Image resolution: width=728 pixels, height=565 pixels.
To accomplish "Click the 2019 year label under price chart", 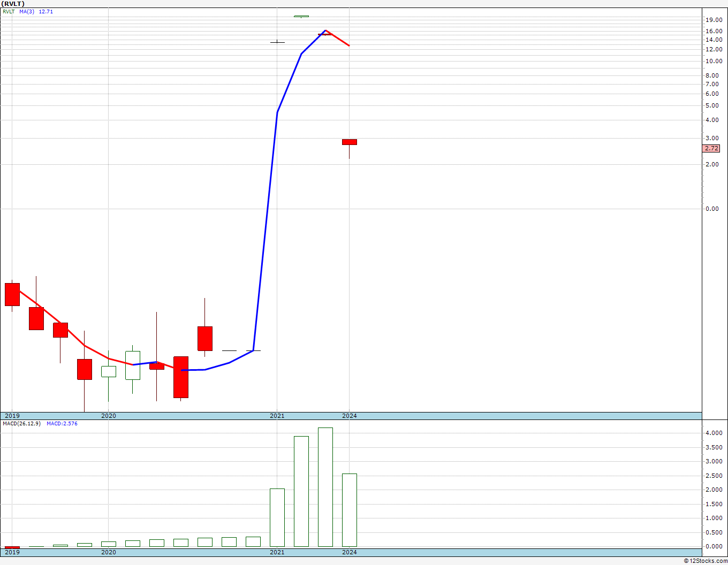I will coord(12,416).
